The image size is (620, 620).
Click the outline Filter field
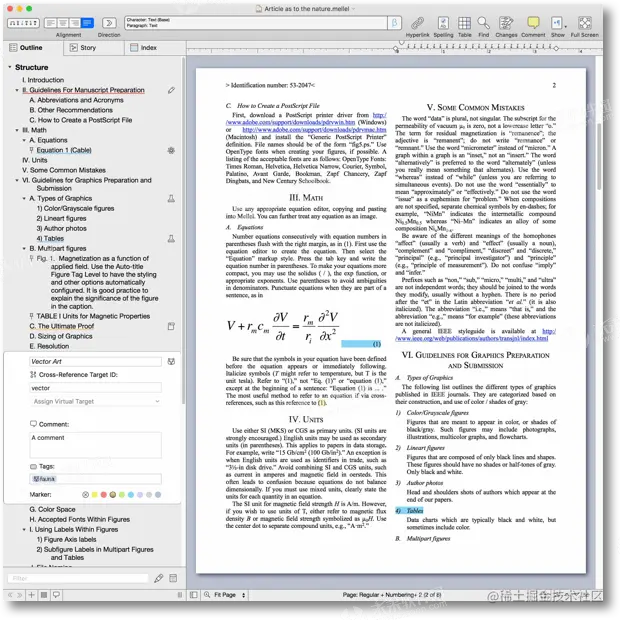click(x=78, y=578)
